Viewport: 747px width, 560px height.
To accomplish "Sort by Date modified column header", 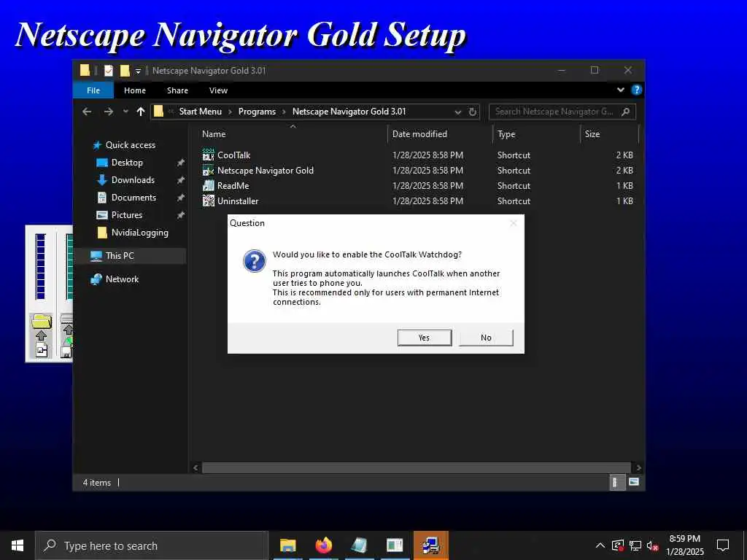I will tap(419, 134).
